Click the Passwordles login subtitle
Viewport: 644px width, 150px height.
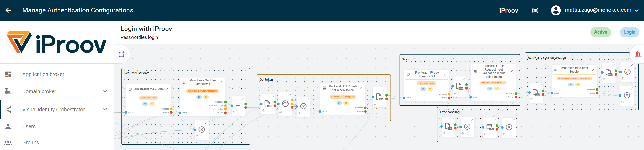tap(139, 37)
